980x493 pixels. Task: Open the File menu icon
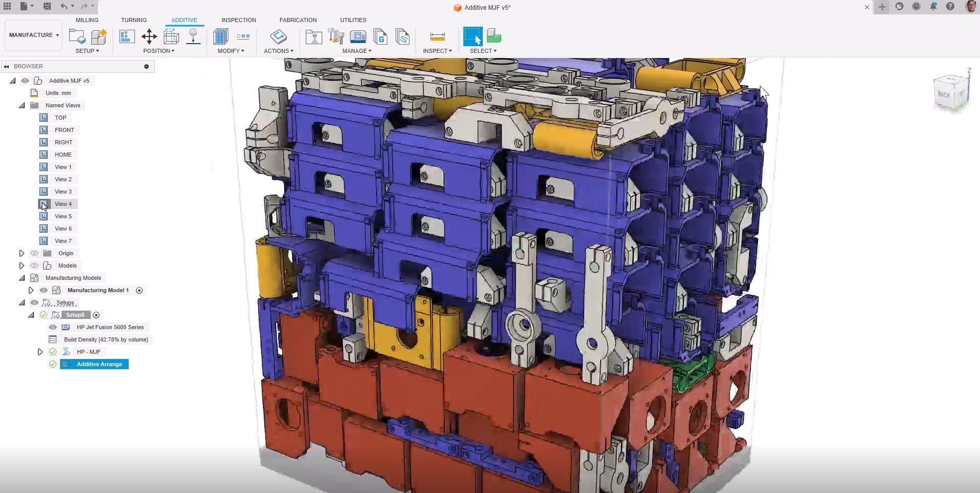pos(26,7)
